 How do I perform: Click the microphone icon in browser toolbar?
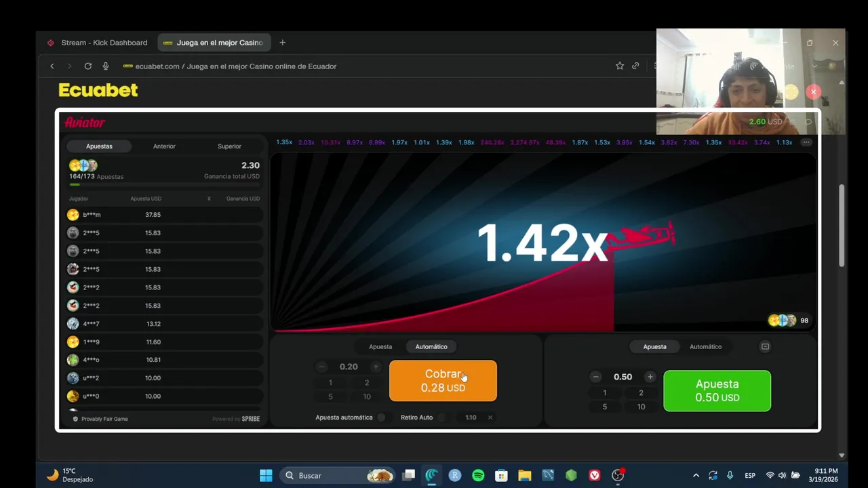(x=106, y=66)
